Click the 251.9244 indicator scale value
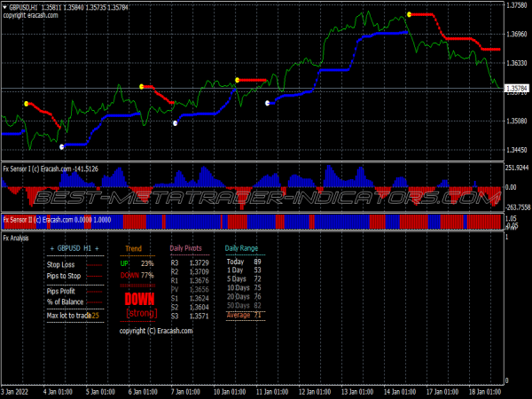 pos(517,168)
